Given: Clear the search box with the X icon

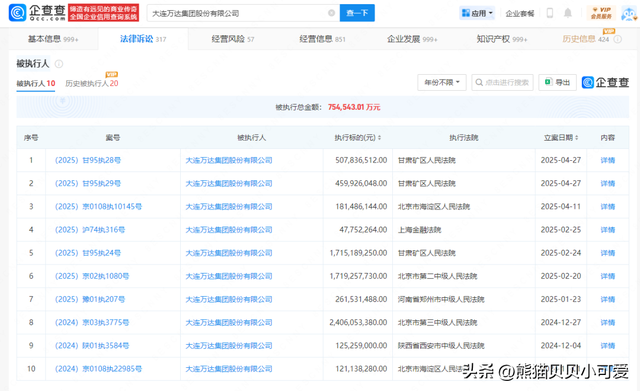Looking at the screenshot, I should pos(331,13).
